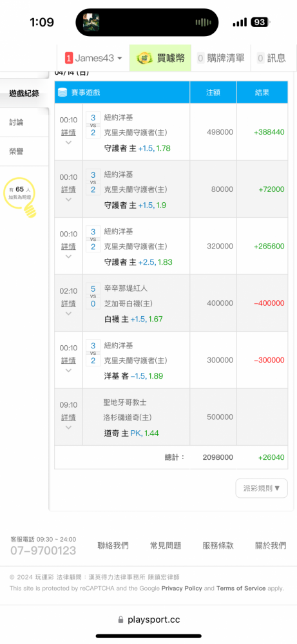Click the 聯絡我們 footer link
The height and width of the screenshot is (644, 297).
click(113, 545)
